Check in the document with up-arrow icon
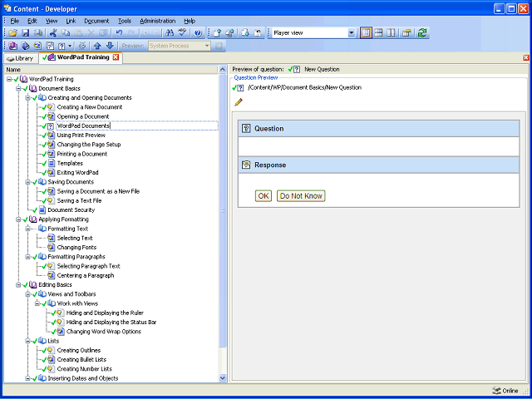The width and height of the screenshot is (532, 399). pos(217,33)
